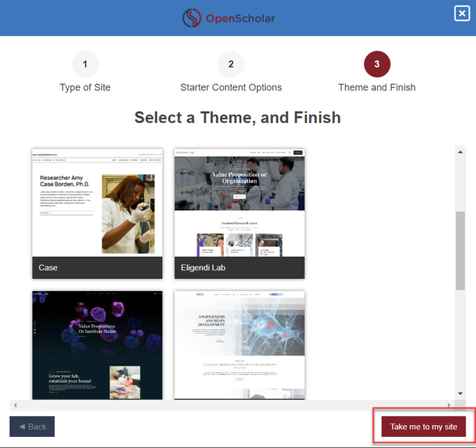Screen dimensions: 476x448
Task: Pick the Eligendi Lab theme preview image
Action: [x=240, y=202]
